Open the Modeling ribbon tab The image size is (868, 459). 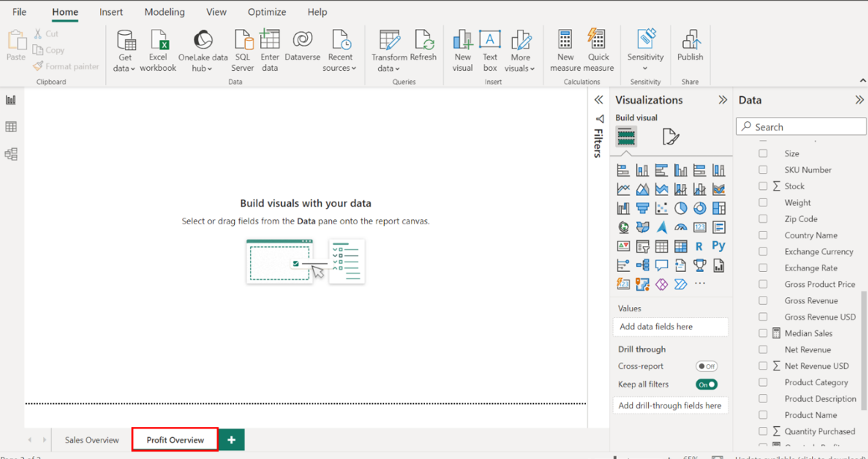click(164, 12)
